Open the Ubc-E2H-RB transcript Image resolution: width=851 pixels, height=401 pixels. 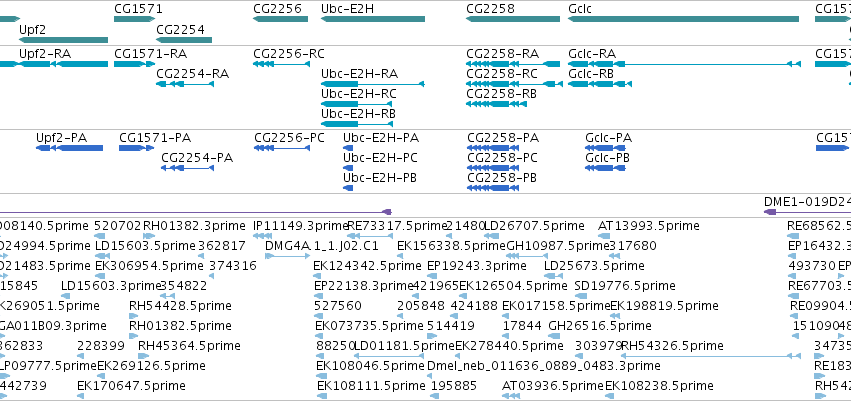point(358,124)
